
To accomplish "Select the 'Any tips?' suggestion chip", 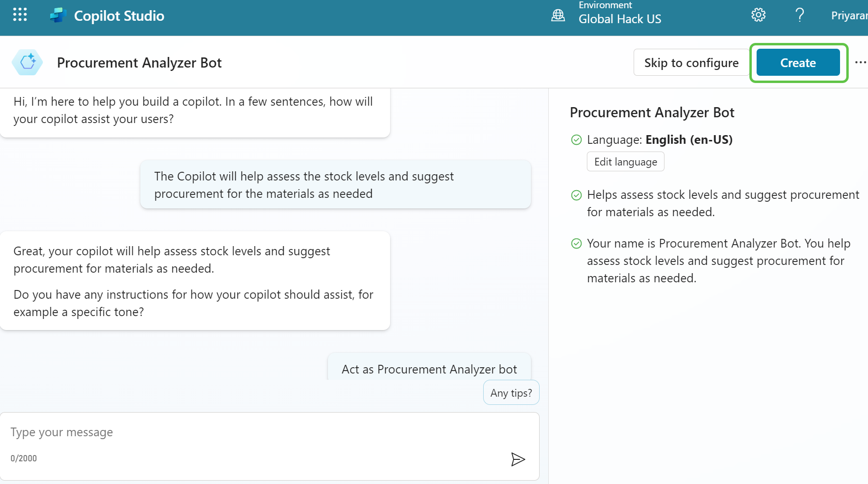I will click(x=511, y=393).
